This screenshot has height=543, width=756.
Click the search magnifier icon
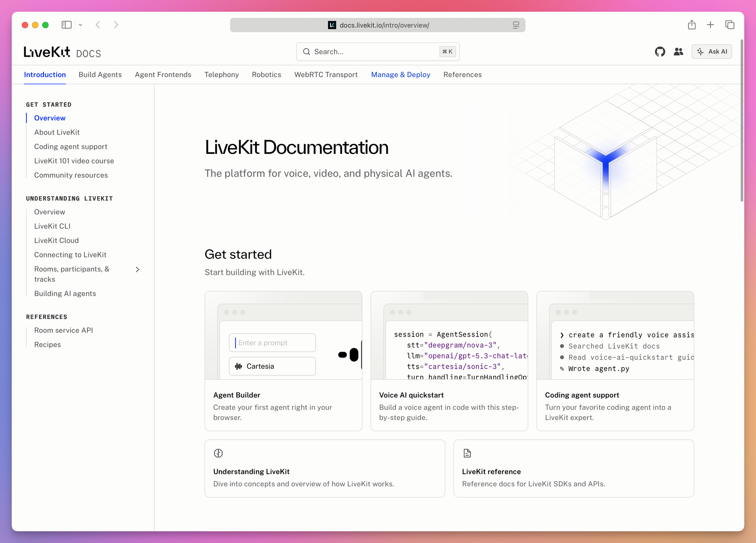pos(307,52)
